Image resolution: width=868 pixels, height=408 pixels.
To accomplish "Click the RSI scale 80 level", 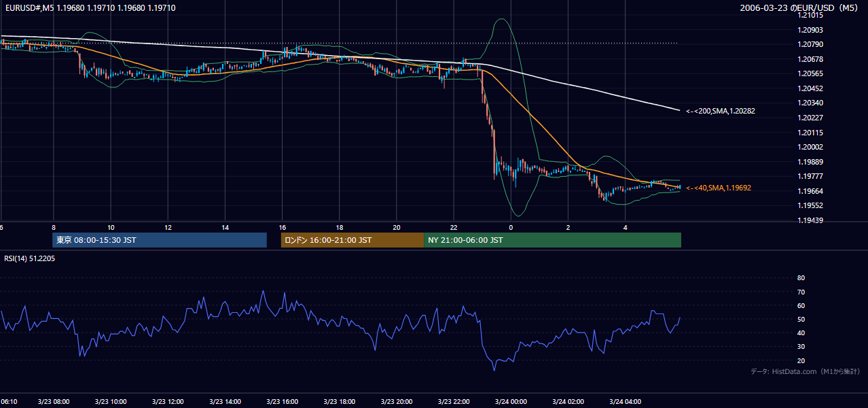I will pyautogui.click(x=801, y=278).
